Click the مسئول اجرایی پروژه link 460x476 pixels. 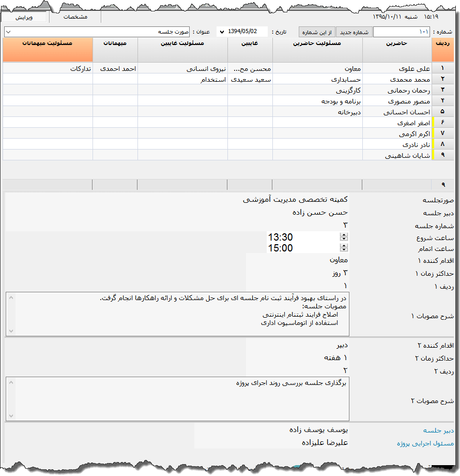[425, 443]
